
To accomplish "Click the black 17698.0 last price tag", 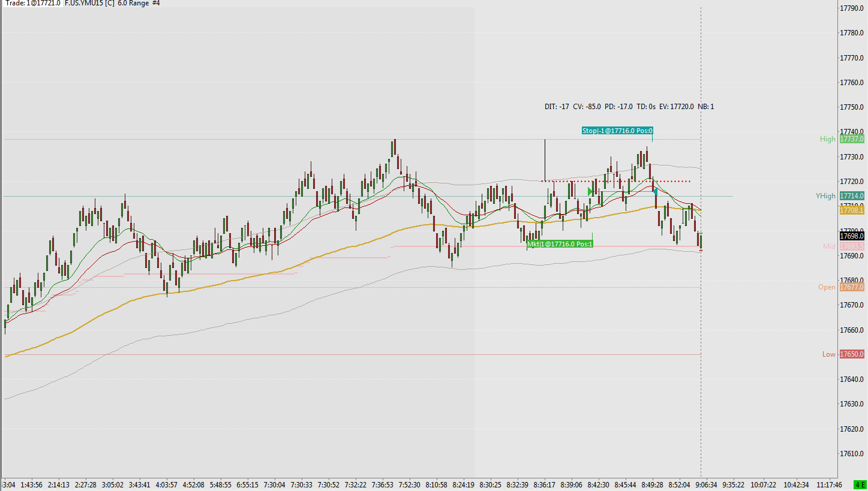I will (x=852, y=236).
